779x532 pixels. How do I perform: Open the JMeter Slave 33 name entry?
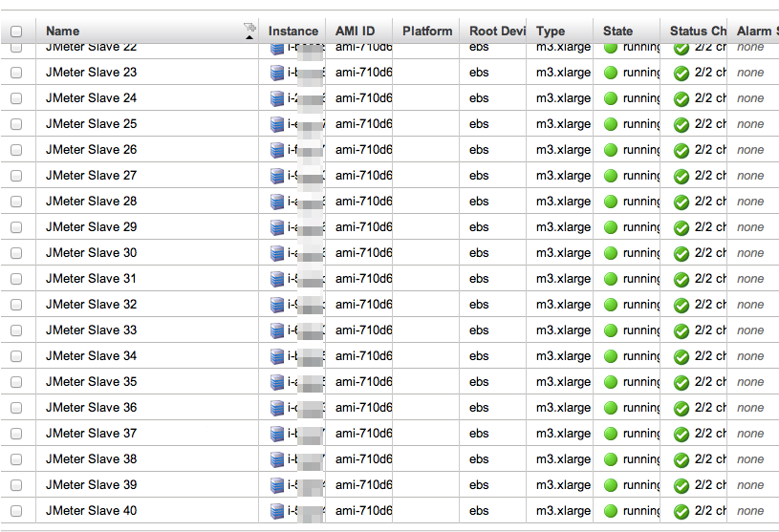pyautogui.click(x=91, y=330)
